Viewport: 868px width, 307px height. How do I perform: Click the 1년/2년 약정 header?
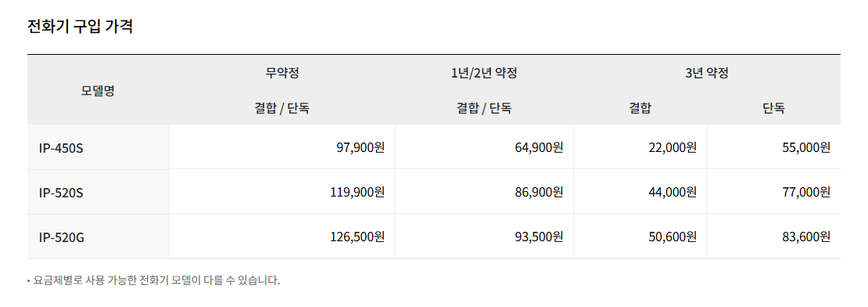[x=484, y=73]
